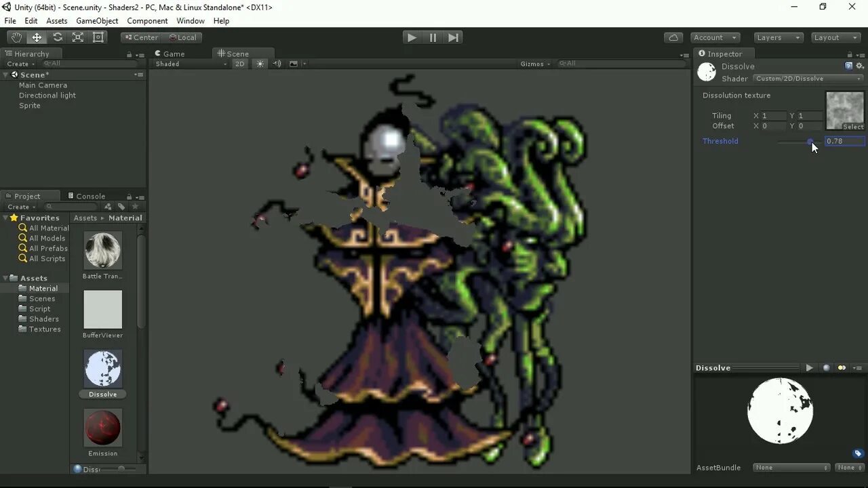Open the material help icon in Inspector
Image resolution: width=868 pixels, height=488 pixels.
848,66
